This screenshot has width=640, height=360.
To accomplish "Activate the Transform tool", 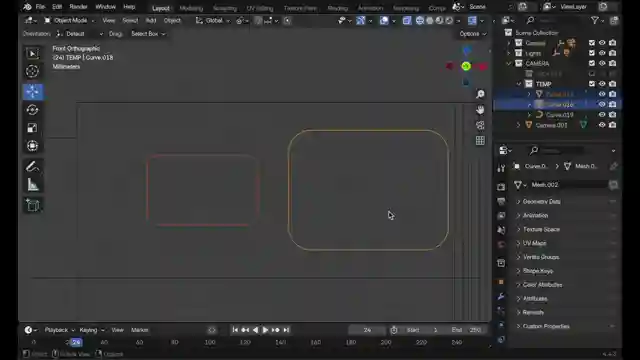I will point(32,146).
